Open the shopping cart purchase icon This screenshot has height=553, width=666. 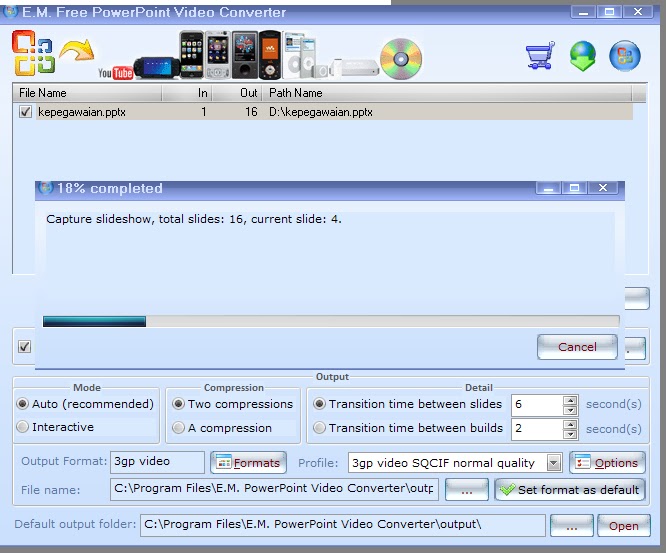click(540, 55)
